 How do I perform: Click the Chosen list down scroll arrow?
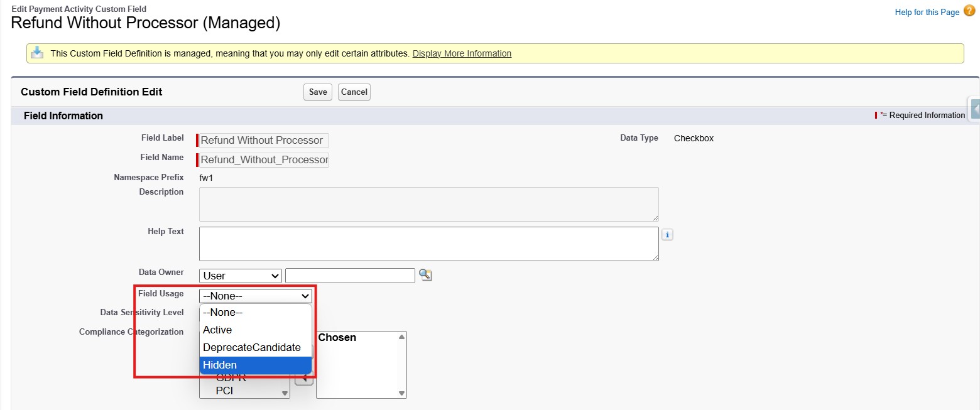click(401, 393)
